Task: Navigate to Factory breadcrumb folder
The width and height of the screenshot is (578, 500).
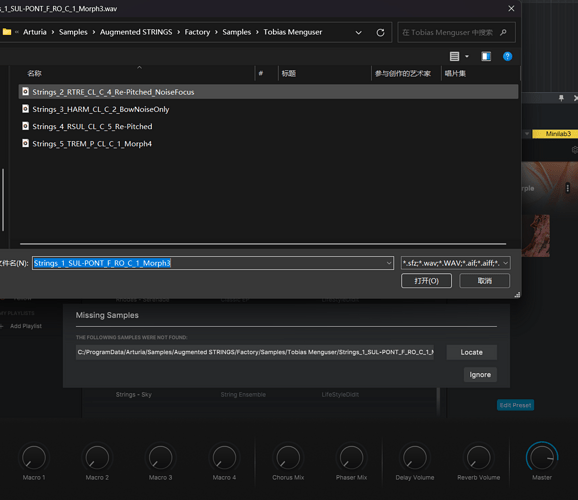Action: coord(197,32)
